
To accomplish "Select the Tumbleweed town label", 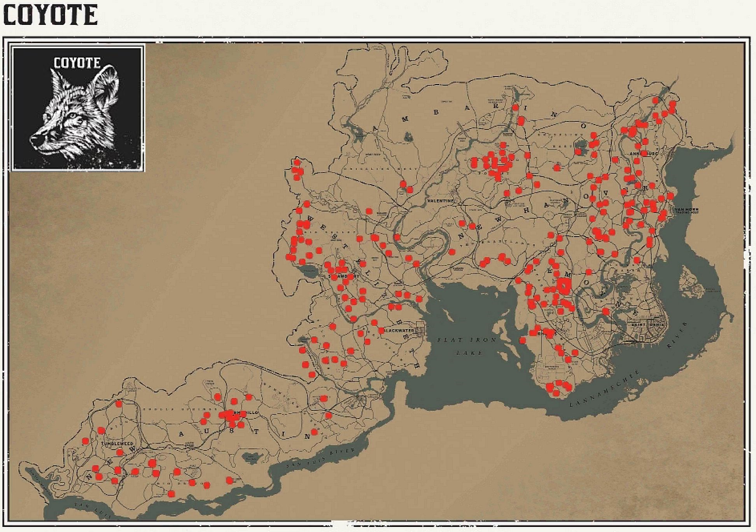I will 117,443.
